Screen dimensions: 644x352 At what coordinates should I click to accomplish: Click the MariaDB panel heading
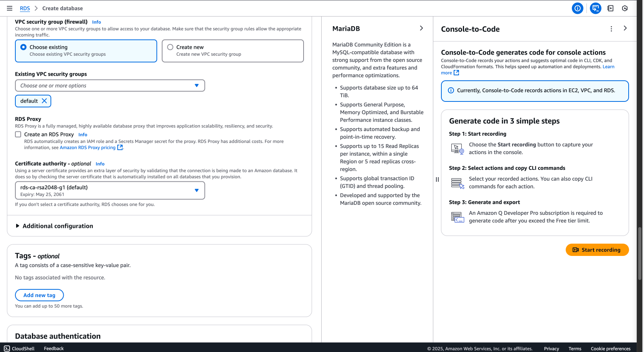point(346,28)
